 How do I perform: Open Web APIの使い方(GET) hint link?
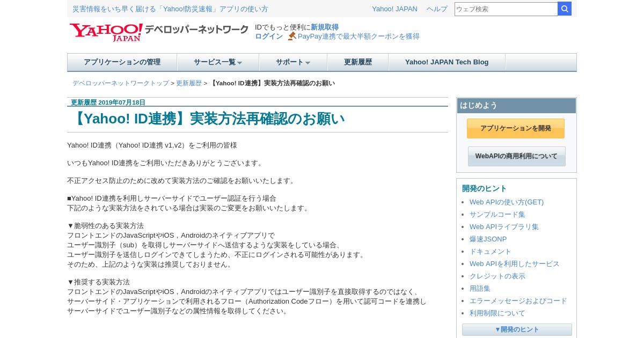(507, 202)
